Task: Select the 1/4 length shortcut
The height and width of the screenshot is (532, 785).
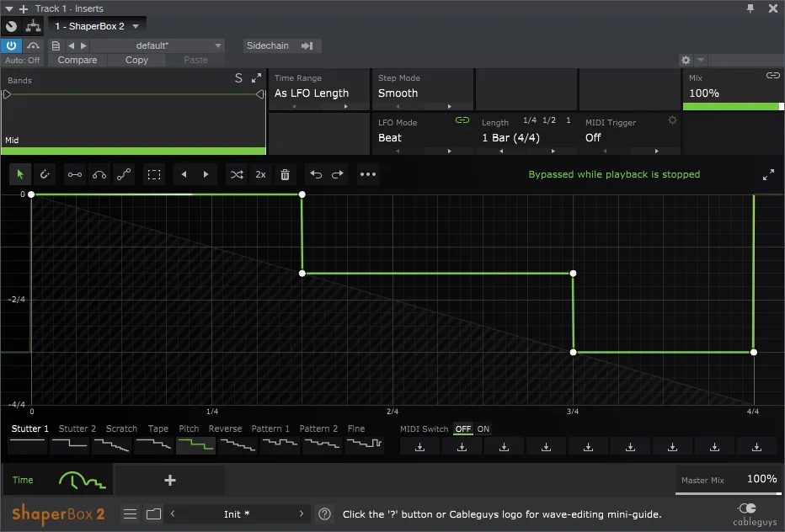Action: point(530,120)
